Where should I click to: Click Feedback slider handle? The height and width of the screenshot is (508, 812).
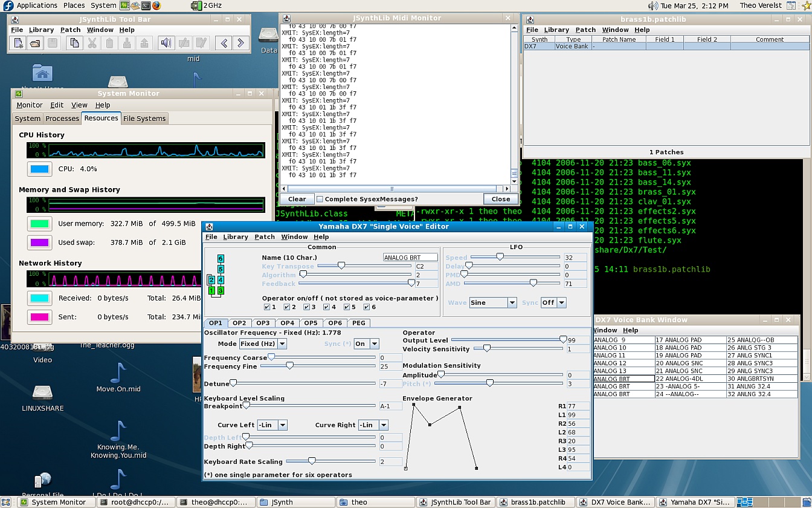tap(411, 282)
